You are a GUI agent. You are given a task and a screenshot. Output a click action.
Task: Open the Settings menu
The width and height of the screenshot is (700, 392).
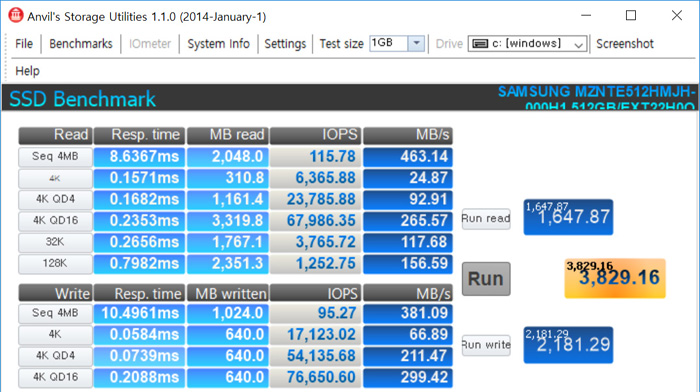click(x=285, y=44)
